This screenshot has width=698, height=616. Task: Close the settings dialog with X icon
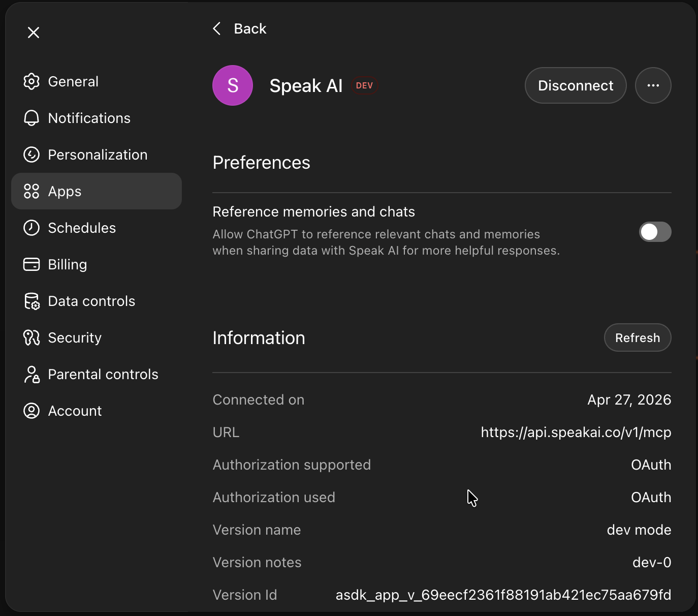(x=34, y=33)
